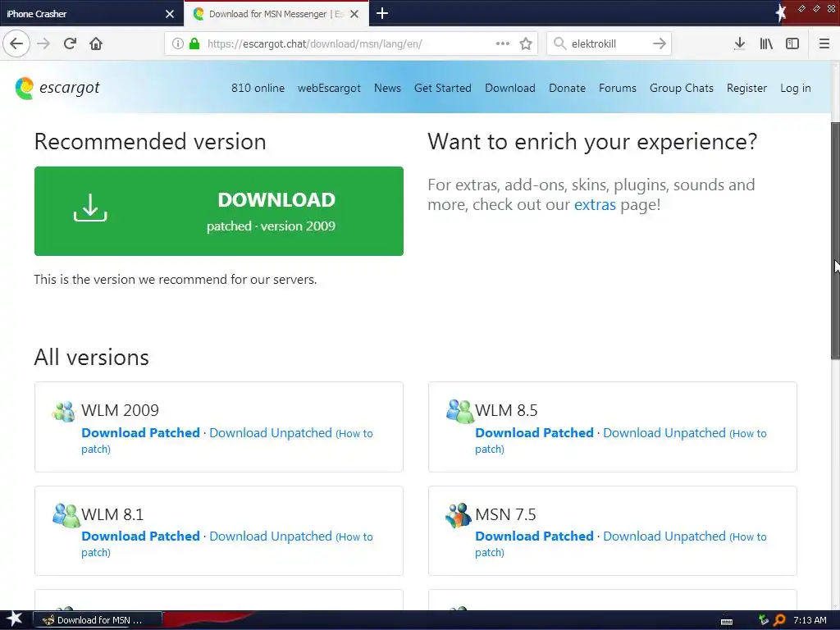Screen dimensions: 840x630
Task: Click the MSN 7.5 icon
Action: coord(459,515)
